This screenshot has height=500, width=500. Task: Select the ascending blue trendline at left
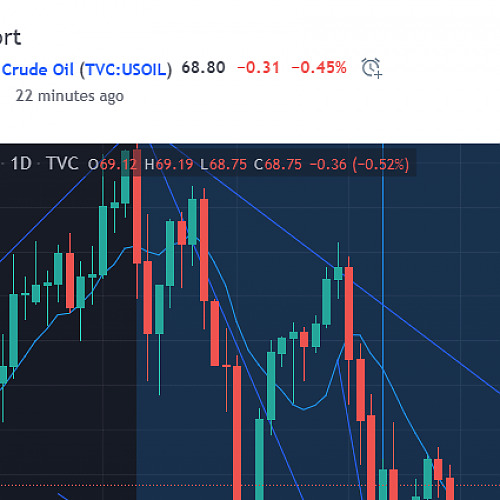(60, 203)
